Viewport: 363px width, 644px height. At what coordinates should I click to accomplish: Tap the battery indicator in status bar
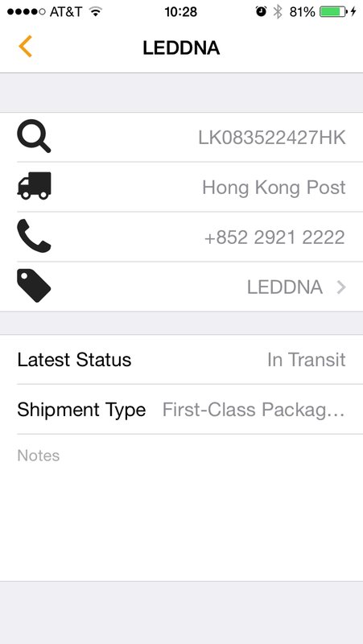[333, 12]
